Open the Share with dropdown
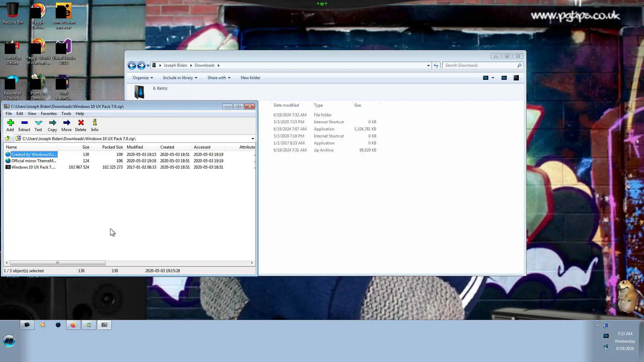 pos(219,78)
